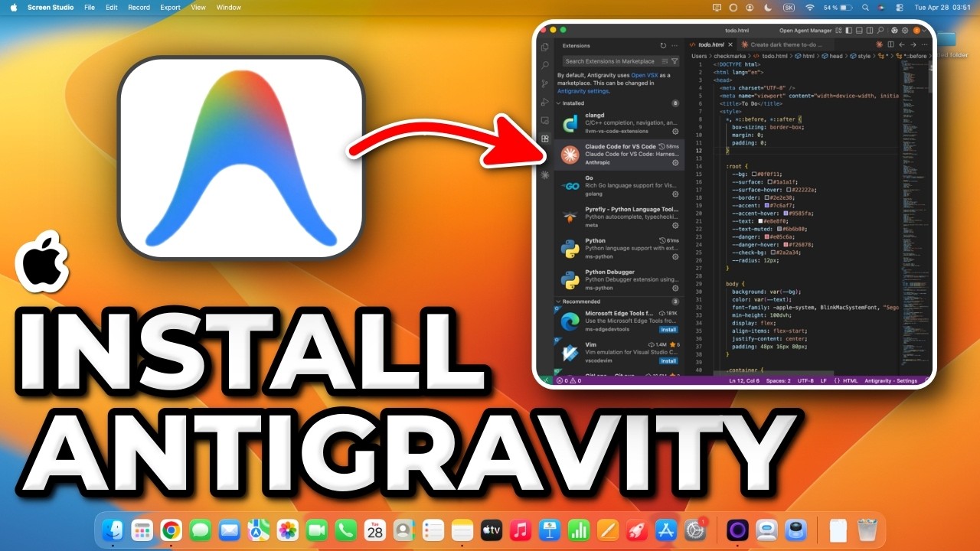Open manage gear for Python Debugger extension
This screenshot has width=980, height=551.
click(x=675, y=289)
